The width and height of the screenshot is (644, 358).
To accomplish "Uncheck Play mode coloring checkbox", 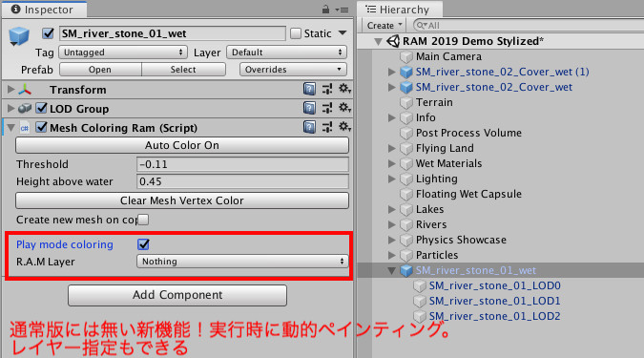I will tap(143, 244).
